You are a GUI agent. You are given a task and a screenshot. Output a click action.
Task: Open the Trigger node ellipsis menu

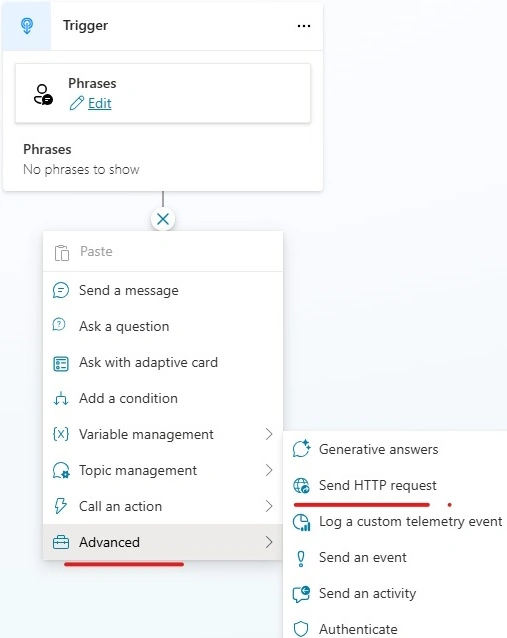[304, 26]
